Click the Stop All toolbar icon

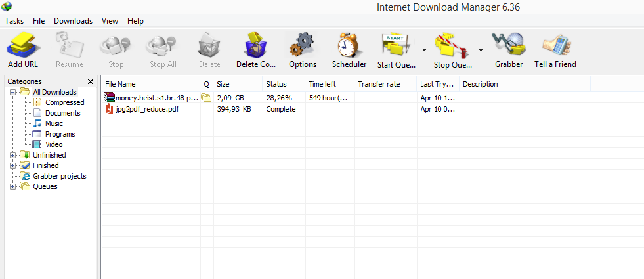coord(162,46)
